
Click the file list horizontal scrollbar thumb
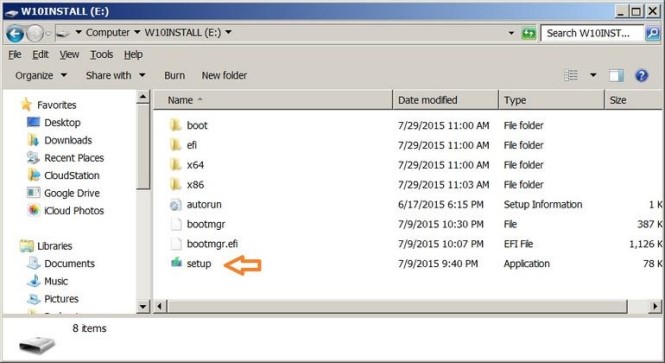pyautogui.click(x=397, y=306)
